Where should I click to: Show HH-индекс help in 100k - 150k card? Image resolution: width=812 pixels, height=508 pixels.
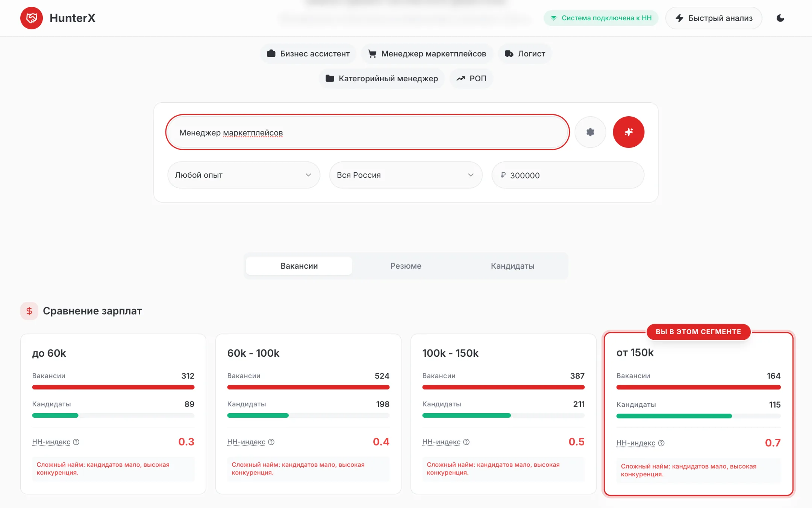point(467,442)
